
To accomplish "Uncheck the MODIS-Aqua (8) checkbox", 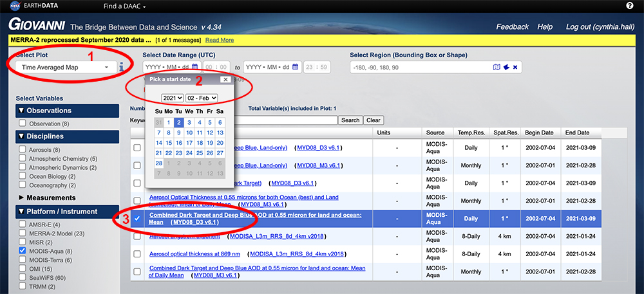I will tap(22, 250).
